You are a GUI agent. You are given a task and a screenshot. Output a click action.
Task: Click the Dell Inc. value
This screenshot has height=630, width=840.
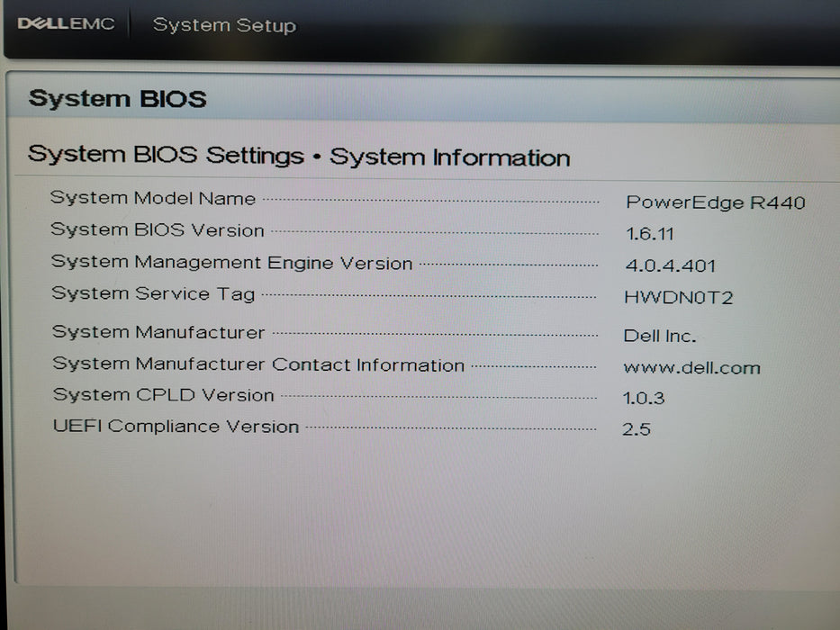660,336
